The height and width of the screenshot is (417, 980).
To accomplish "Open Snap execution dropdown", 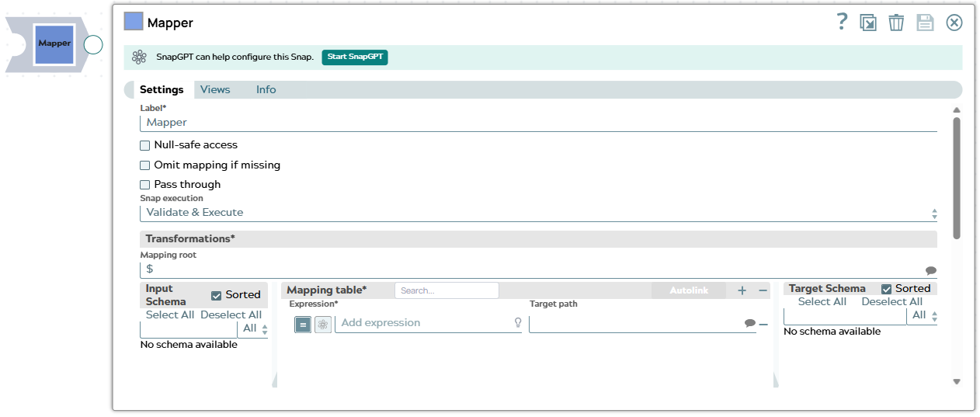I will pos(538,213).
